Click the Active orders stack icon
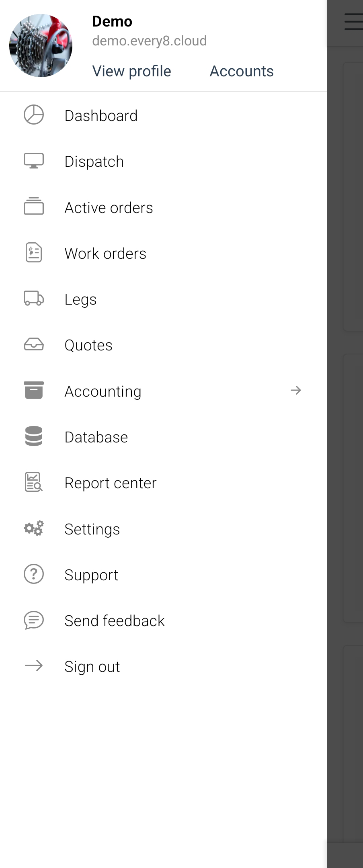This screenshot has height=868, width=363. pyautogui.click(x=34, y=207)
